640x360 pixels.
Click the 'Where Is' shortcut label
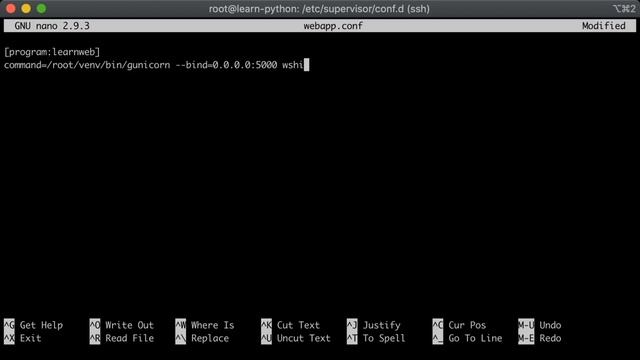(x=213, y=325)
